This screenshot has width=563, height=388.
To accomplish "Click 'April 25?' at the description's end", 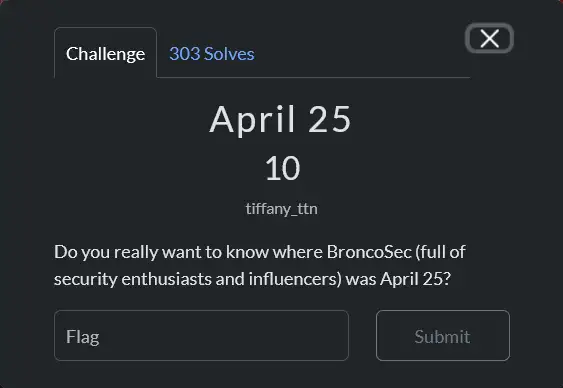I will coord(415,279).
